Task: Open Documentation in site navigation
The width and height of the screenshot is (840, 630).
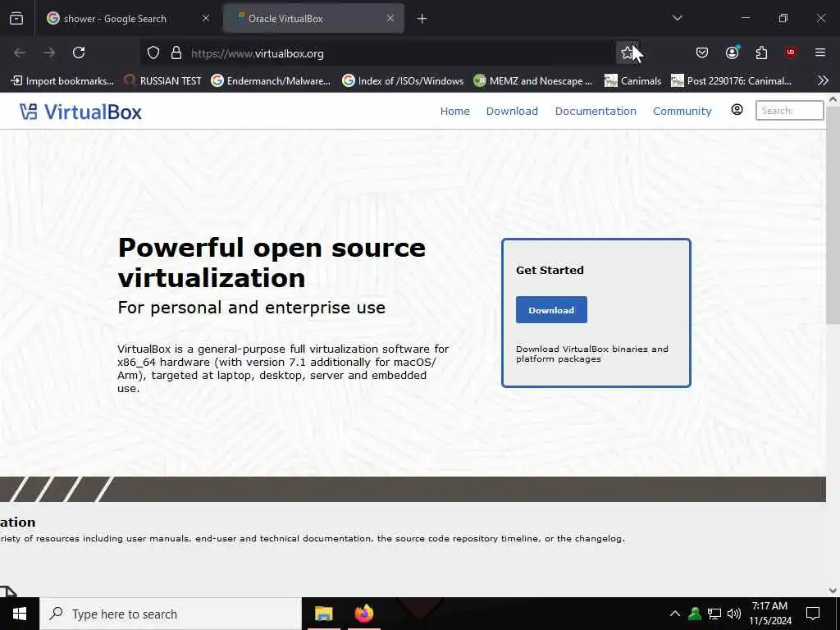Action: pyautogui.click(x=596, y=111)
